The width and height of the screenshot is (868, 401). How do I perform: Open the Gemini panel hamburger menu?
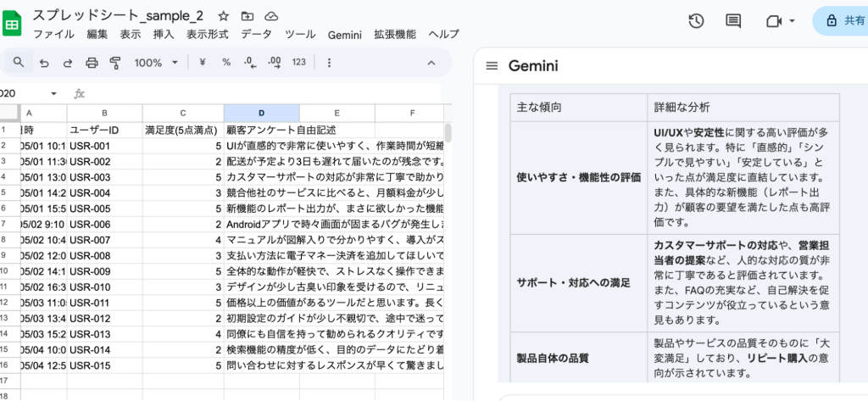pos(492,66)
